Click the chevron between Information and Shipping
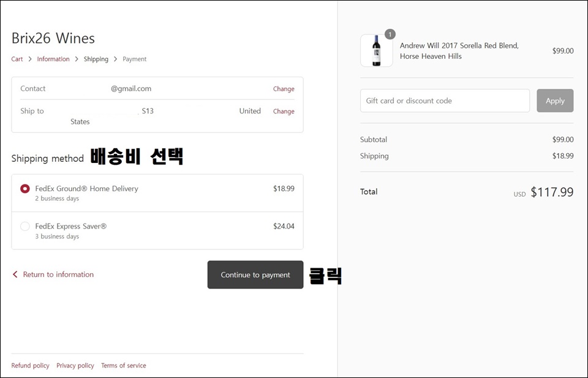Viewport: 588px width, 378px height. click(77, 59)
